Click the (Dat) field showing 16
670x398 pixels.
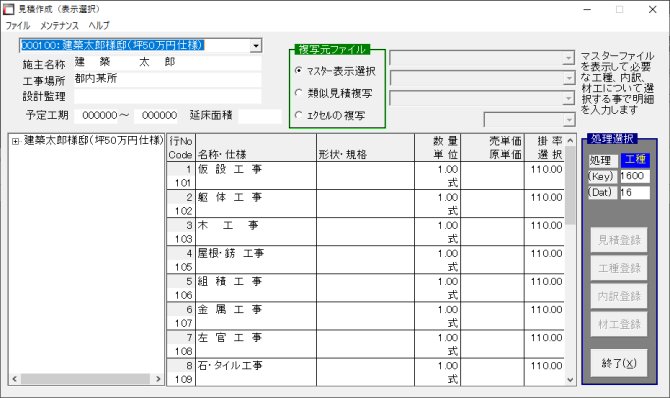tap(635, 192)
